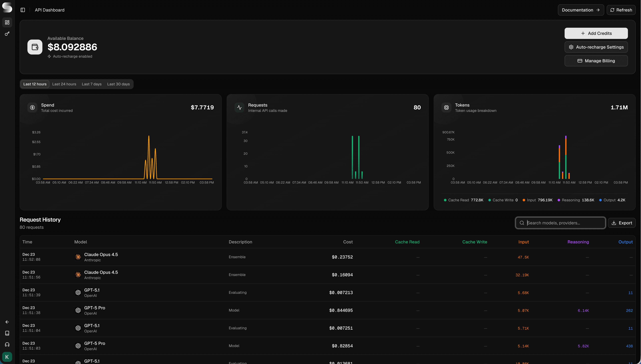Click the Add Credits button

pos(596,33)
